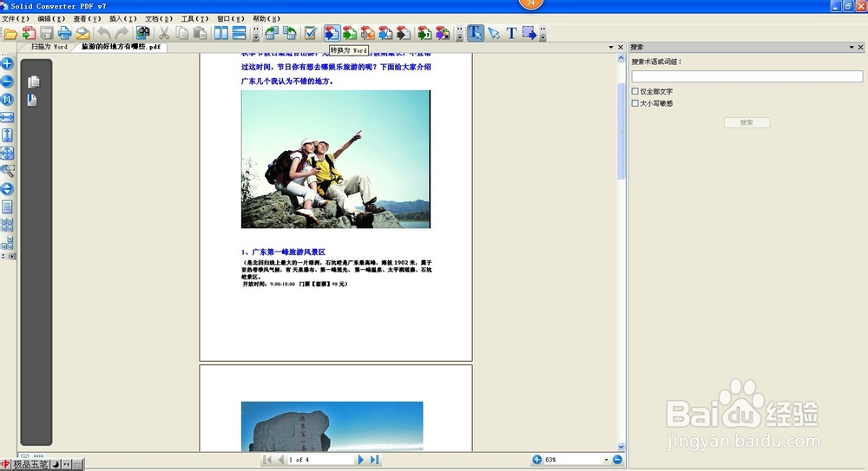This screenshot has width=868, height=471.
Task: Expand the overflow chevron at the toolbar end
Action: (x=543, y=35)
